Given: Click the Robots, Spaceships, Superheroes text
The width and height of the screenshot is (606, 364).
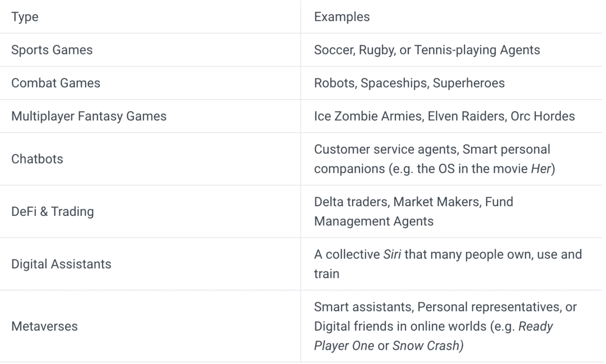Looking at the screenshot, I should pos(409,83).
